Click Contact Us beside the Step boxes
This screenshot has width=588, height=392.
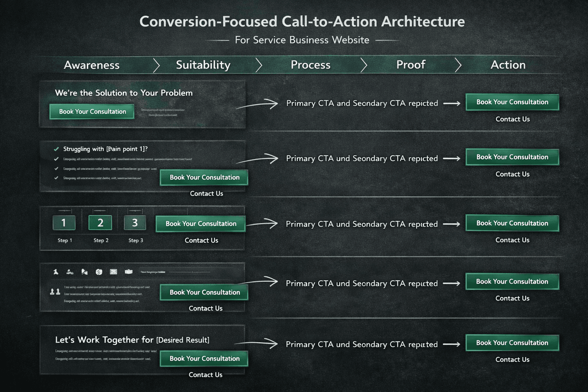click(201, 240)
